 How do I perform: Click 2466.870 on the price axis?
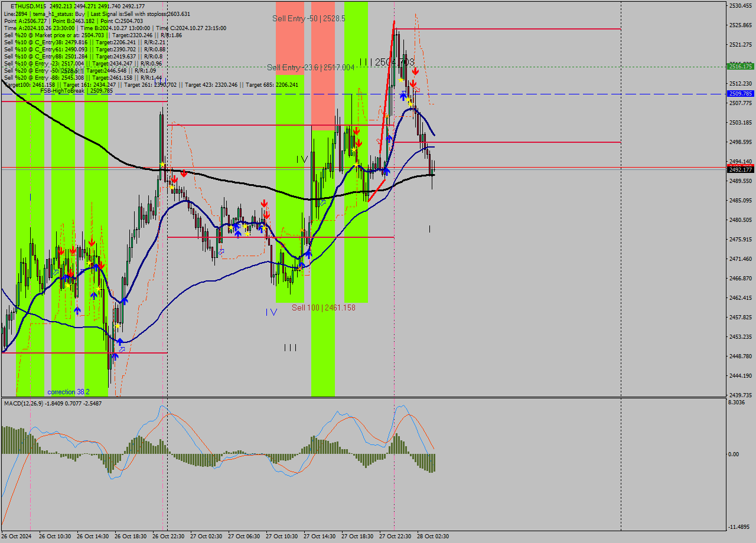(x=741, y=278)
